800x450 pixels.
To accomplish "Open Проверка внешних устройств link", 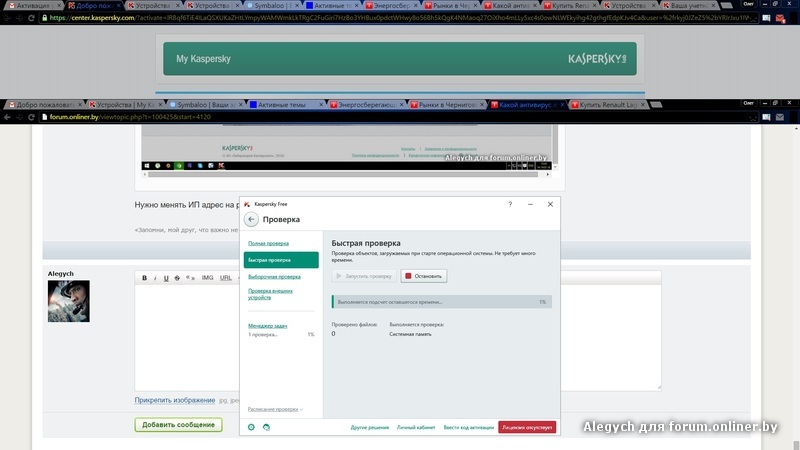I will coord(270,294).
